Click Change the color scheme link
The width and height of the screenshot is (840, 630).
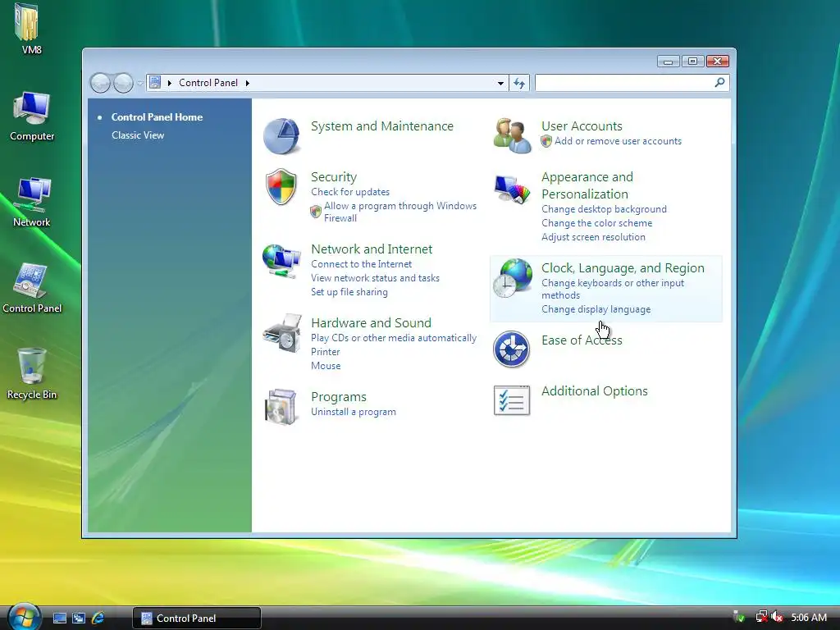pyautogui.click(x=597, y=223)
